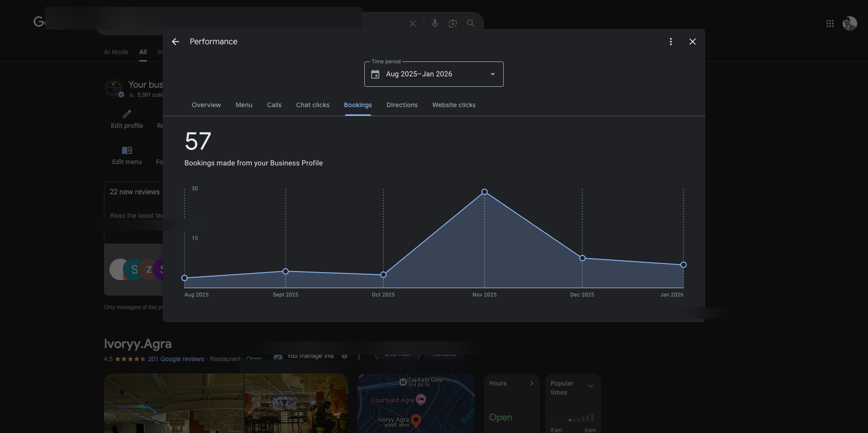Screen dimensions: 868x433
Task: Click the brown Z reviewer avatar
Action: tap(149, 269)
